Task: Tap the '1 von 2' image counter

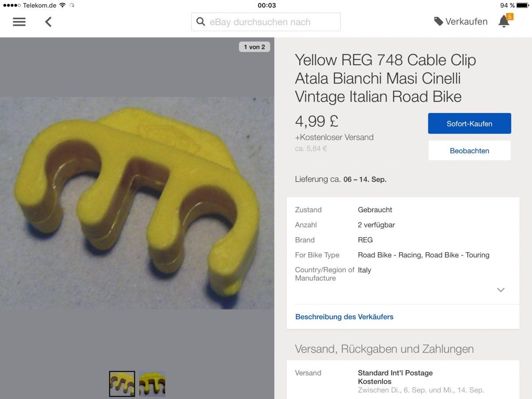Action: (x=254, y=47)
